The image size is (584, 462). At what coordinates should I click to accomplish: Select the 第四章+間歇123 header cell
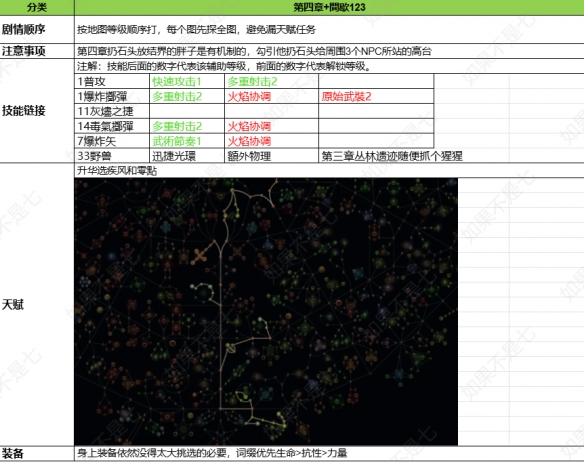[x=329, y=7]
